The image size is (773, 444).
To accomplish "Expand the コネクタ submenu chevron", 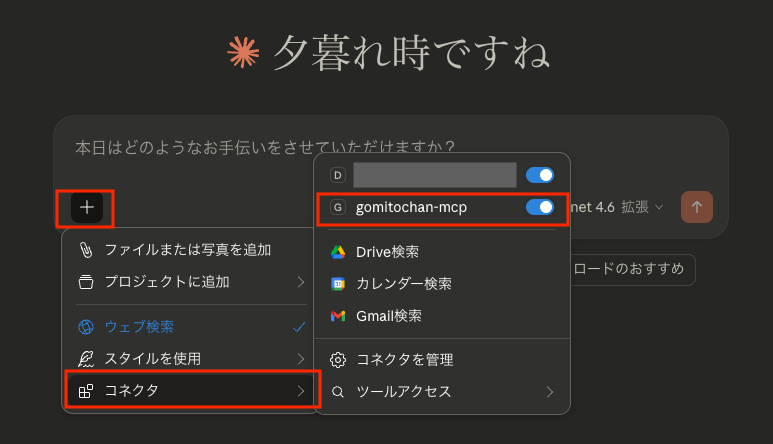I will click(x=301, y=391).
